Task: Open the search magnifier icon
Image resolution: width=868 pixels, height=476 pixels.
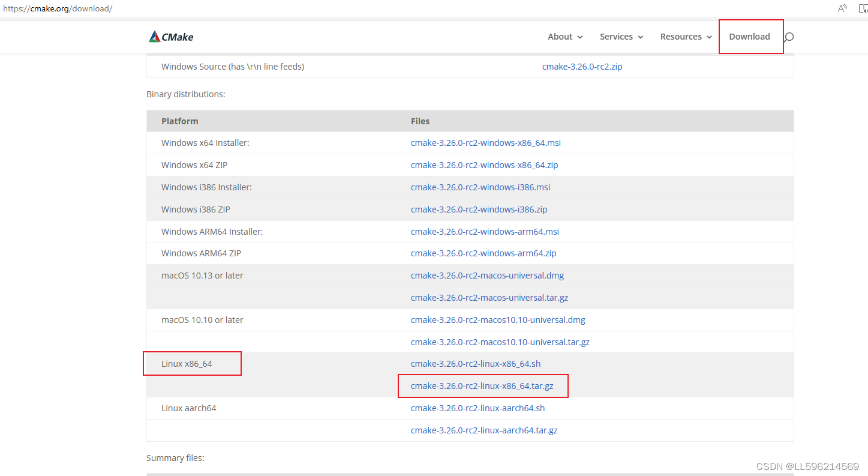Action: [x=789, y=37]
